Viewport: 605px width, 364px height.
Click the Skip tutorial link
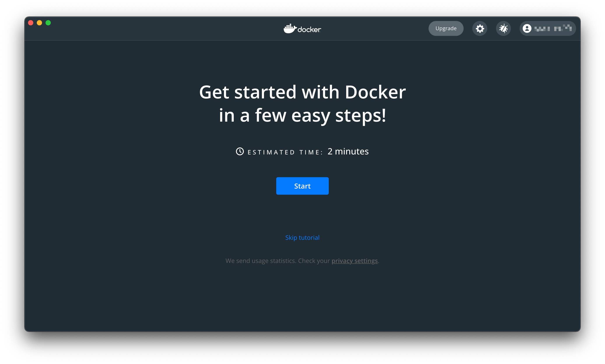[x=302, y=237]
